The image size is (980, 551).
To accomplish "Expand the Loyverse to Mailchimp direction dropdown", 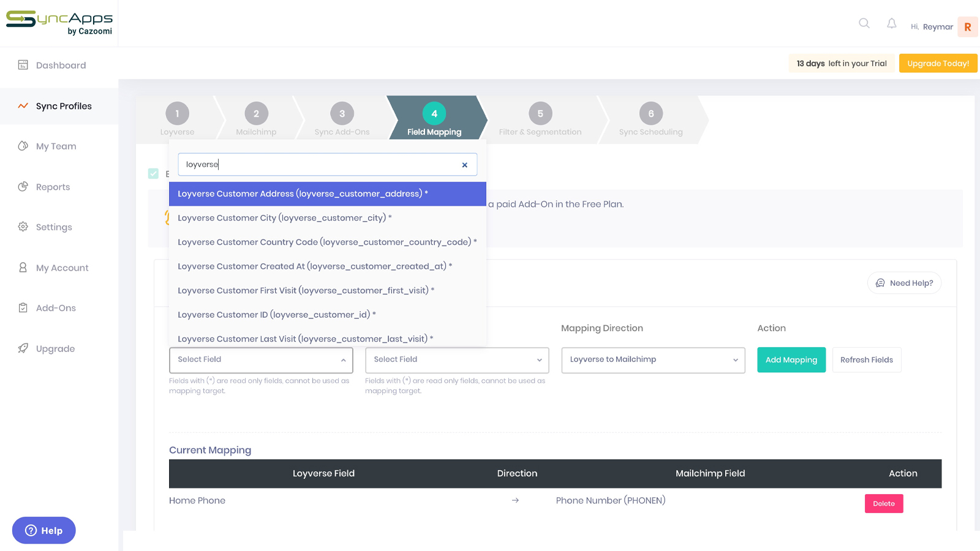I will (x=653, y=360).
